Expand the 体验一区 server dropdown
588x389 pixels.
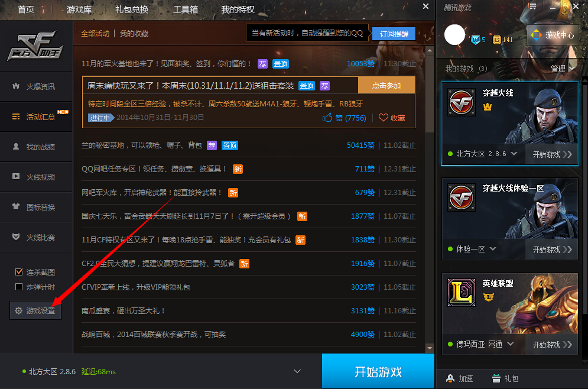[x=493, y=249]
